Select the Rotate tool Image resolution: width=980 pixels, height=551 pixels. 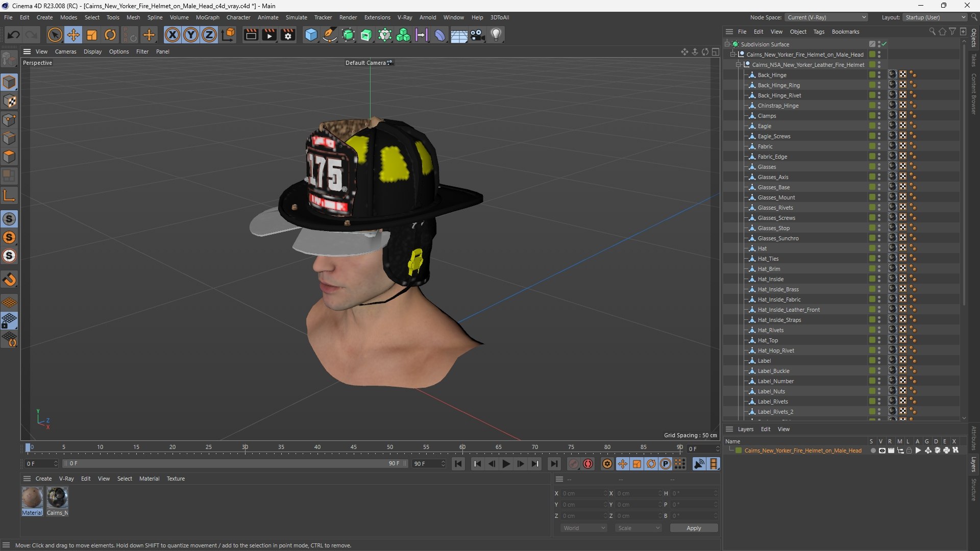[x=110, y=35]
